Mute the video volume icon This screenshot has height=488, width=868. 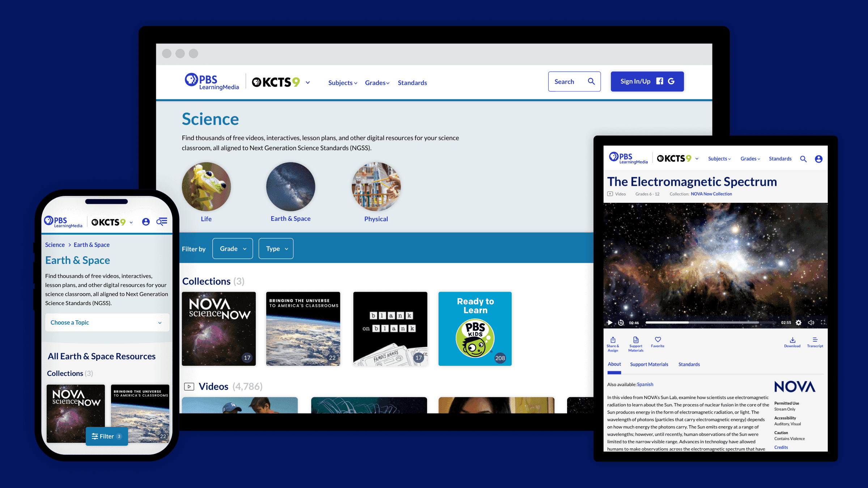(811, 322)
